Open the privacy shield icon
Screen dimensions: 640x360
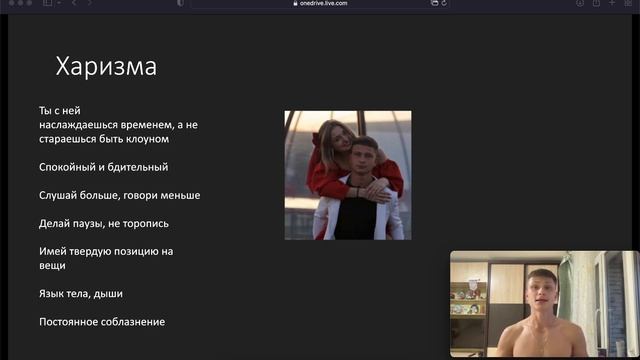[180, 3]
